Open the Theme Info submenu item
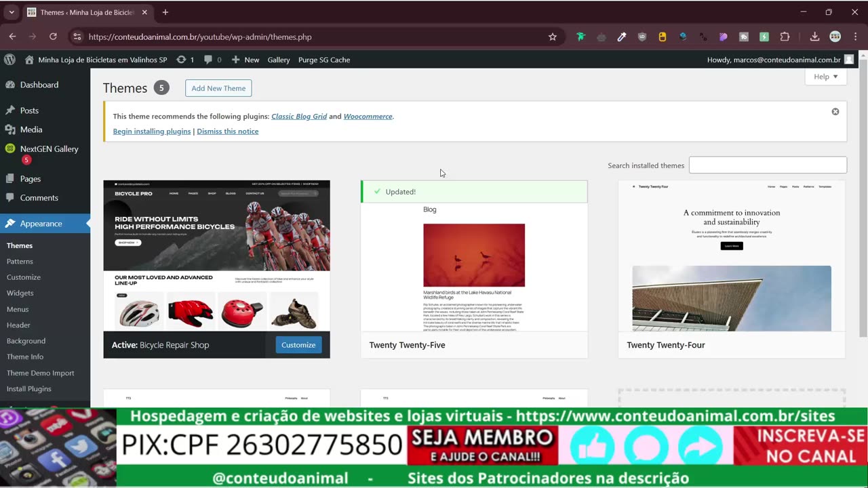868x488 pixels. point(25,357)
